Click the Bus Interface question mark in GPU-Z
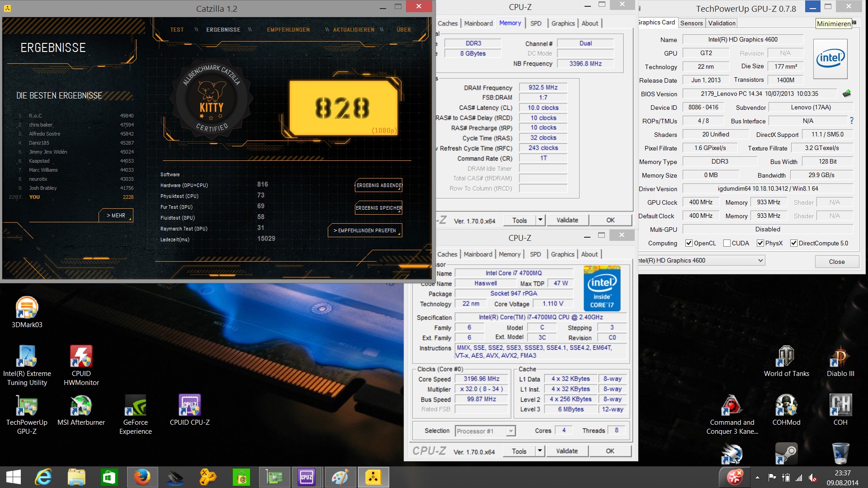 pos(852,121)
